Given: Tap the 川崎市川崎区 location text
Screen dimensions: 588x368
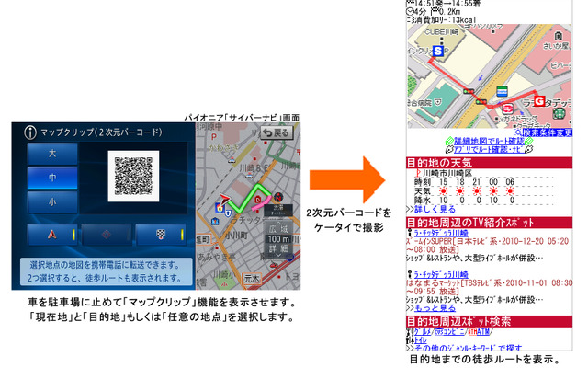Looking at the screenshot, I should 447,173.
